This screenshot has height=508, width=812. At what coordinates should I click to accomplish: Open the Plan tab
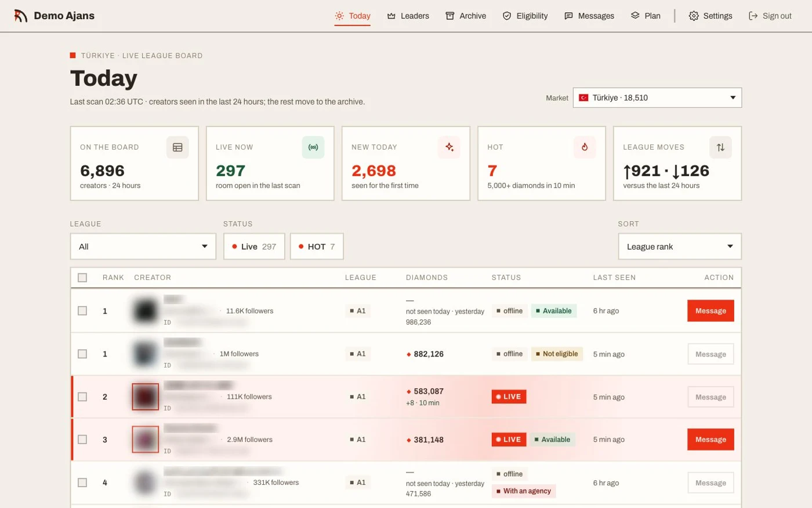click(646, 16)
